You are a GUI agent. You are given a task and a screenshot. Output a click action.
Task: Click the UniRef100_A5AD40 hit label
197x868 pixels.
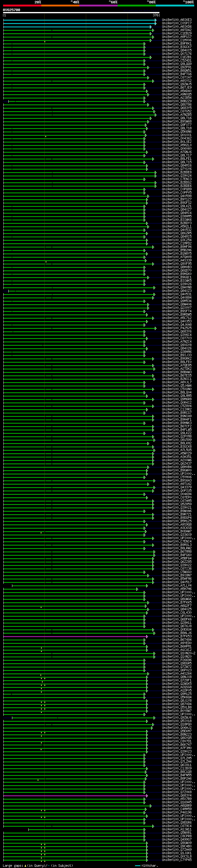pos(177,91)
